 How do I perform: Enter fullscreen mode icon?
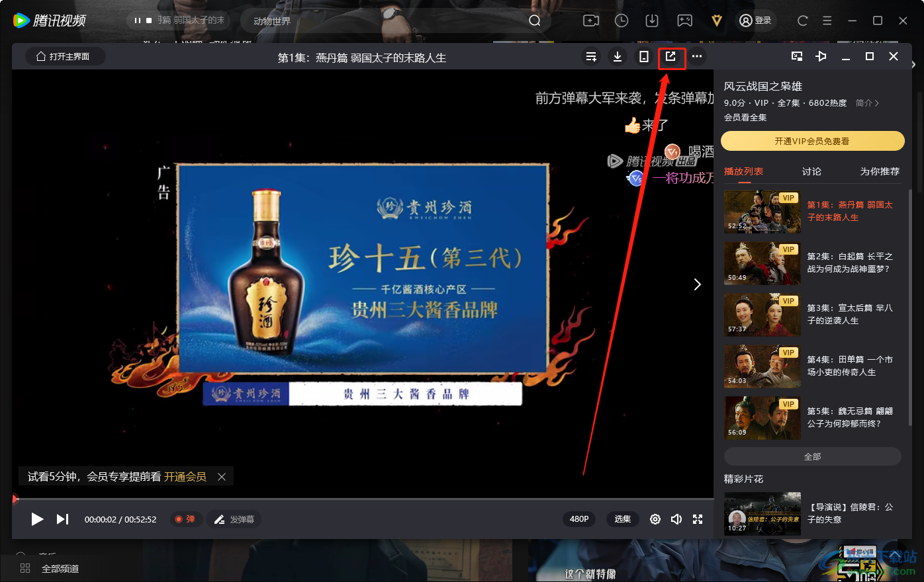(698, 519)
